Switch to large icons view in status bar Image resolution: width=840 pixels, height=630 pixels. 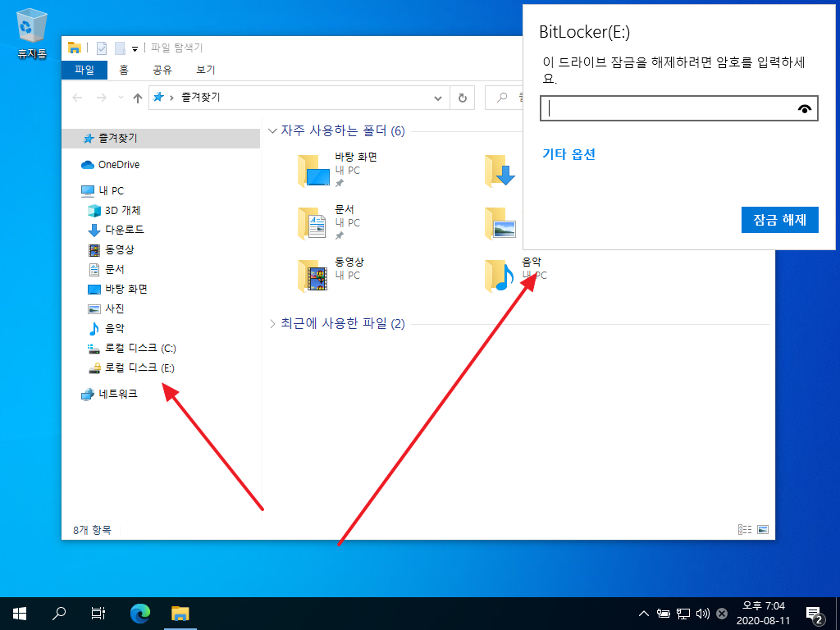[x=763, y=530]
